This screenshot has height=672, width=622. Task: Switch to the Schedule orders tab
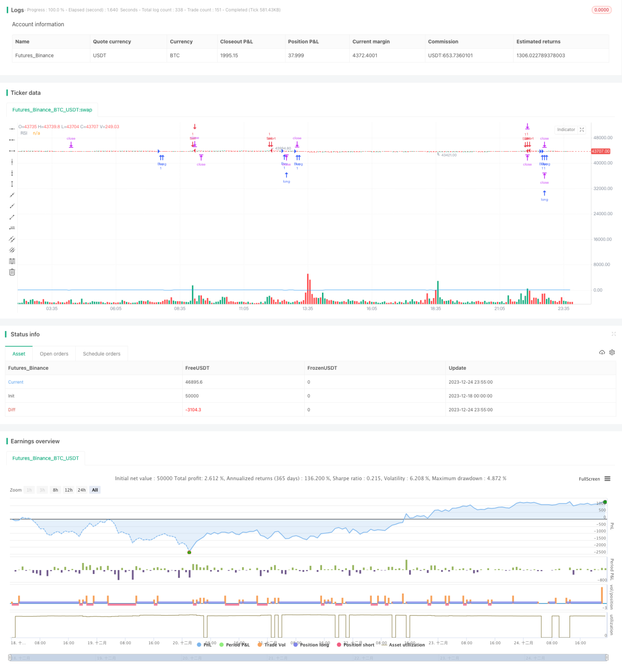tap(101, 354)
